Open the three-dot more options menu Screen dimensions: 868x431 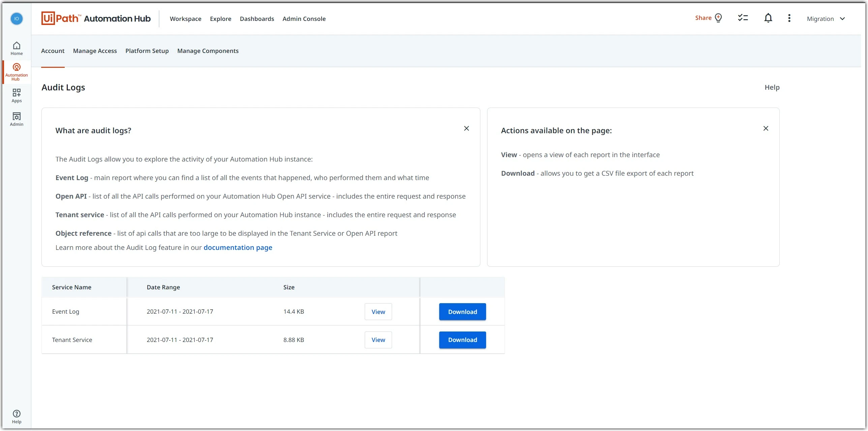click(x=789, y=18)
